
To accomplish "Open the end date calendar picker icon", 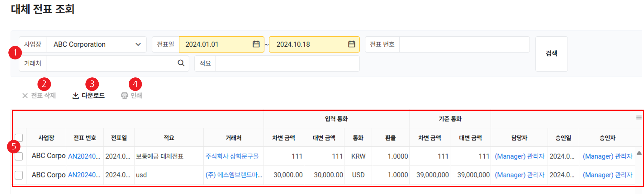I will tap(352, 44).
